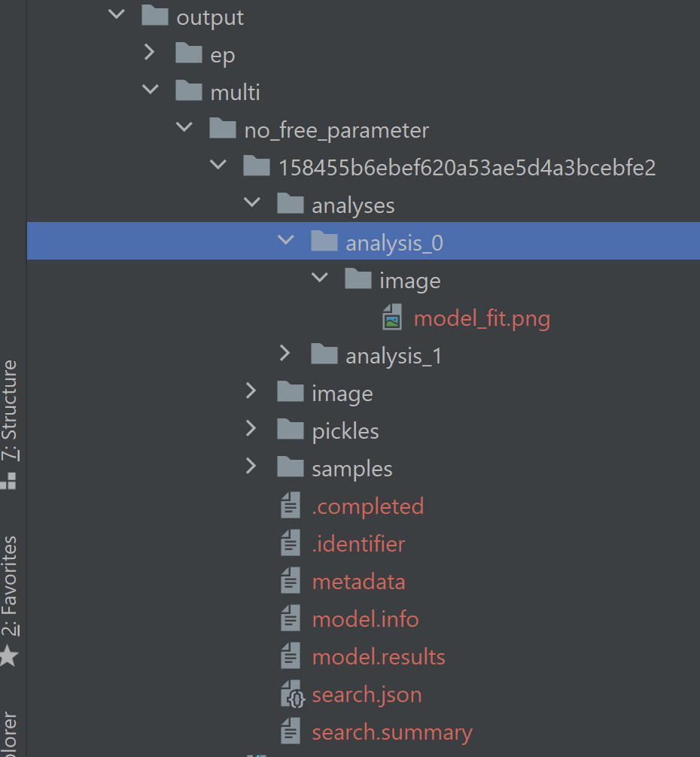Select the .completed file name
The height and width of the screenshot is (757, 700).
[367, 507]
